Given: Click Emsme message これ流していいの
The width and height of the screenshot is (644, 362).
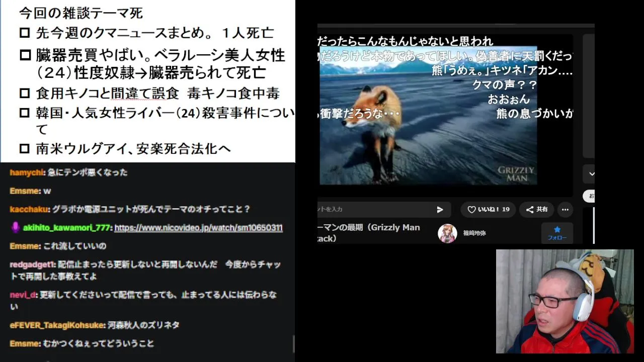Looking at the screenshot, I should tap(75, 246).
